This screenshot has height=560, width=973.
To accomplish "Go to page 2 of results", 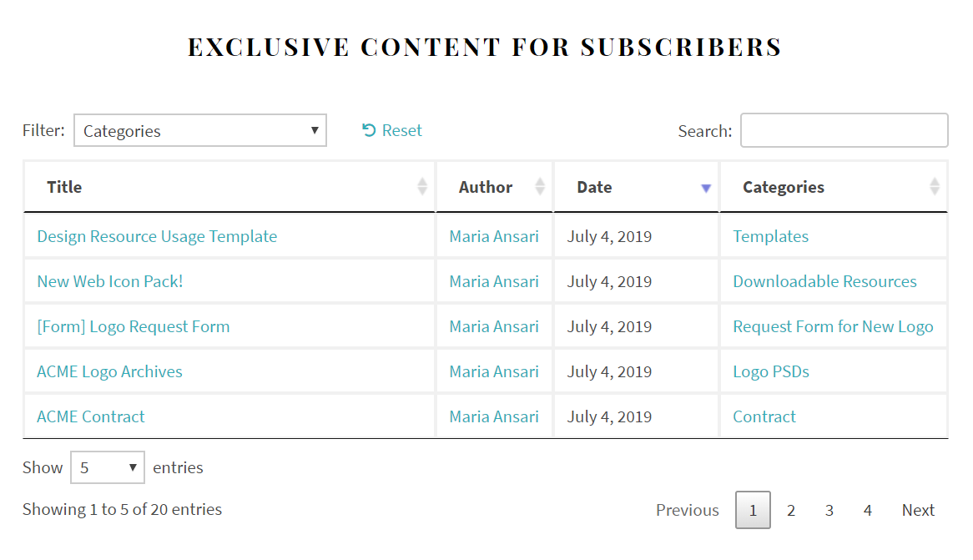I will [791, 510].
